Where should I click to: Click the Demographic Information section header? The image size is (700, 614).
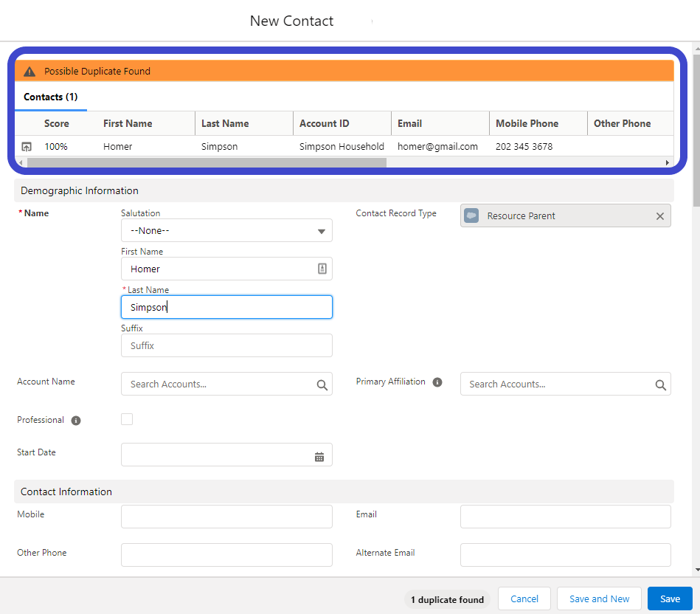(x=344, y=190)
